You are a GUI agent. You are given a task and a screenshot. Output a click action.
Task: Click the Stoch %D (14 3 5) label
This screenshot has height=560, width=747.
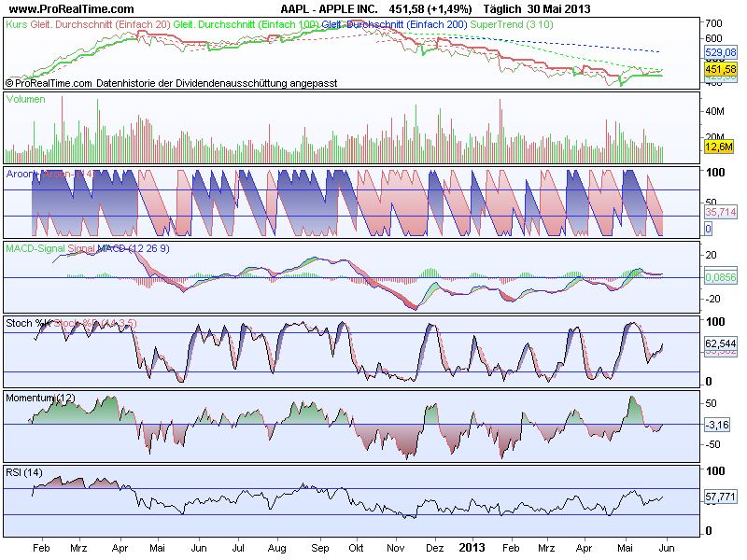(x=95, y=323)
